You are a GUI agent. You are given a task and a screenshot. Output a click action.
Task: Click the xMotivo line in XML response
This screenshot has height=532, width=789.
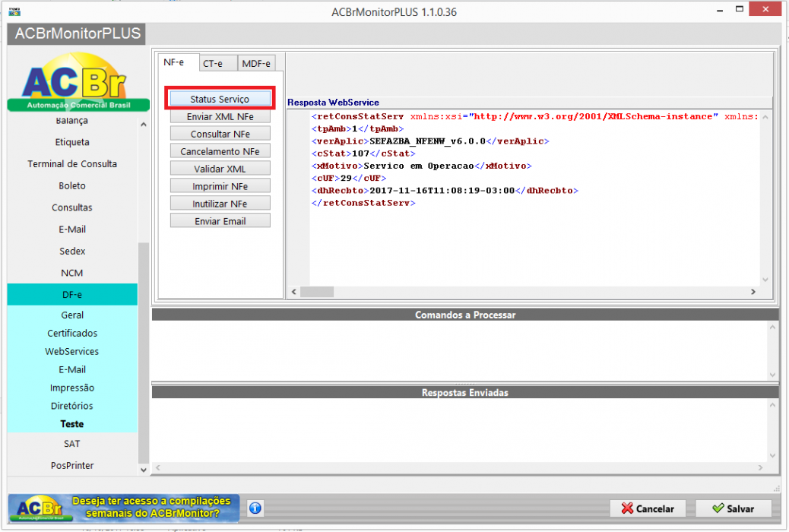tap(421, 166)
